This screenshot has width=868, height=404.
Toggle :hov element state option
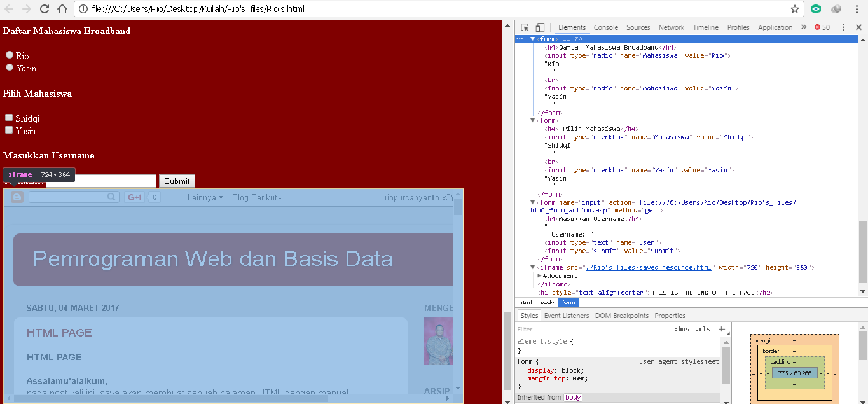[x=682, y=329]
